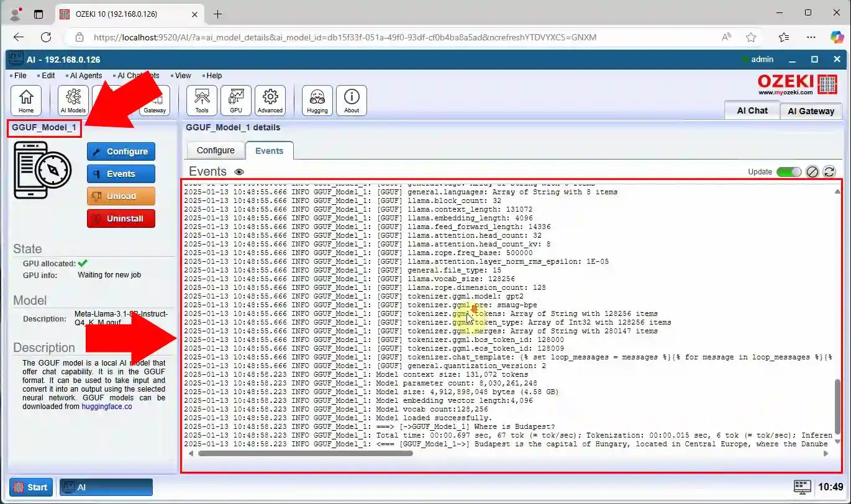Open the About info icon
Viewport: 851px width, 504px height.
point(352,101)
